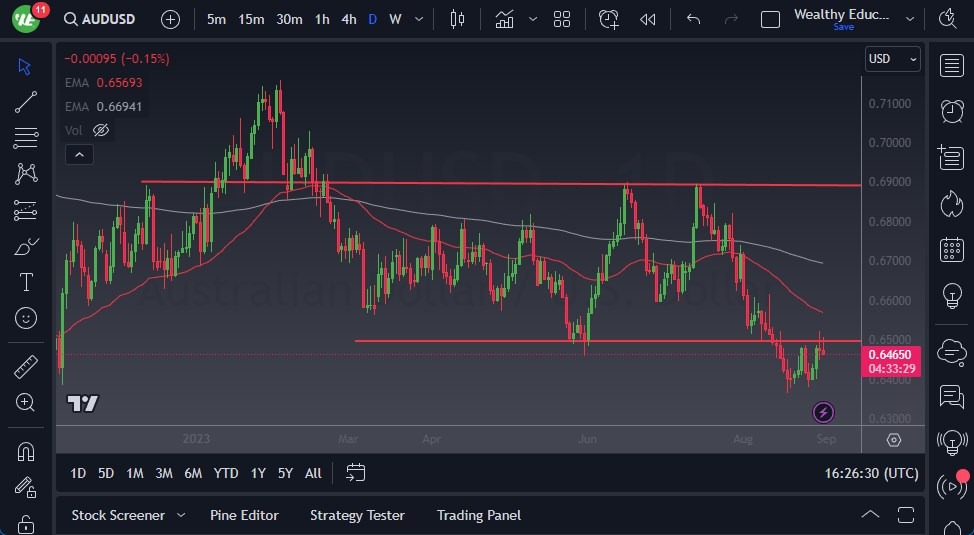974x535 pixels.
Task: Toggle the Vol indicator visibility eye
Action: coord(100,130)
